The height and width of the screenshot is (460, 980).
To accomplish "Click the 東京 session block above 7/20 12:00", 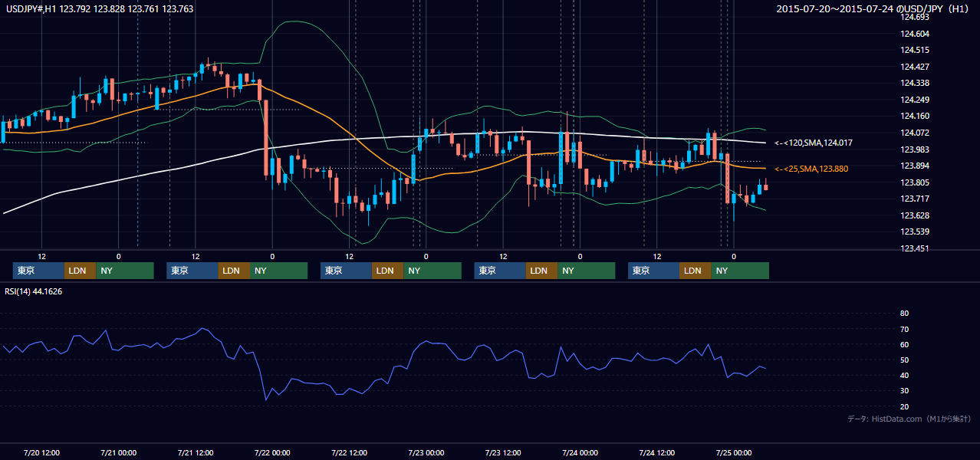I will pos(38,271).
